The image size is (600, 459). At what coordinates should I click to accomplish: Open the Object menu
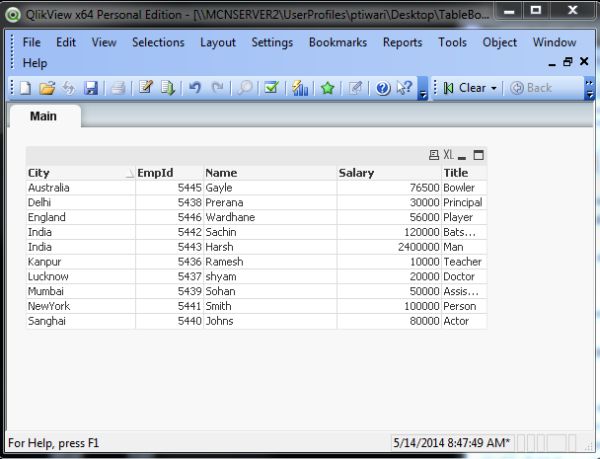coord(499,42)
